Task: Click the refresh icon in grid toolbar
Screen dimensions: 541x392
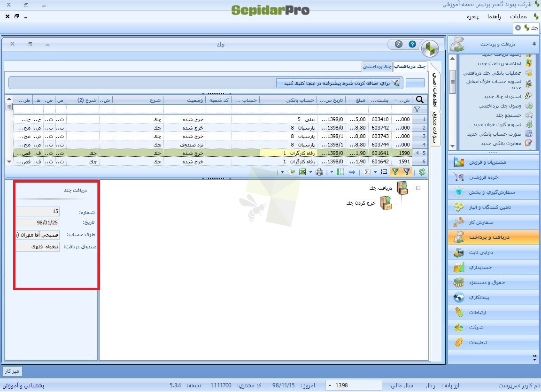Action: (x=422, y=172)
